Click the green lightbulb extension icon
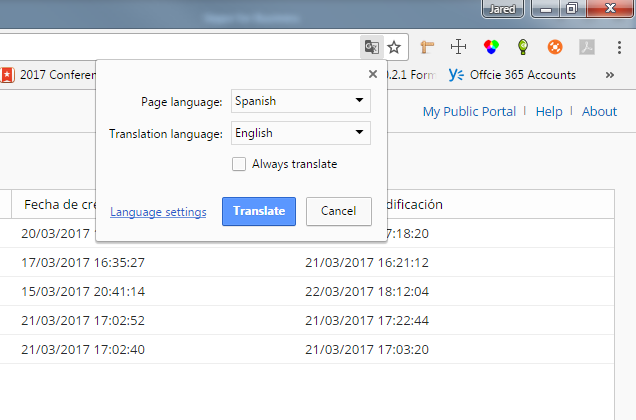The height and width of the screenshot is (420, 636). click(x=522, y=46)
